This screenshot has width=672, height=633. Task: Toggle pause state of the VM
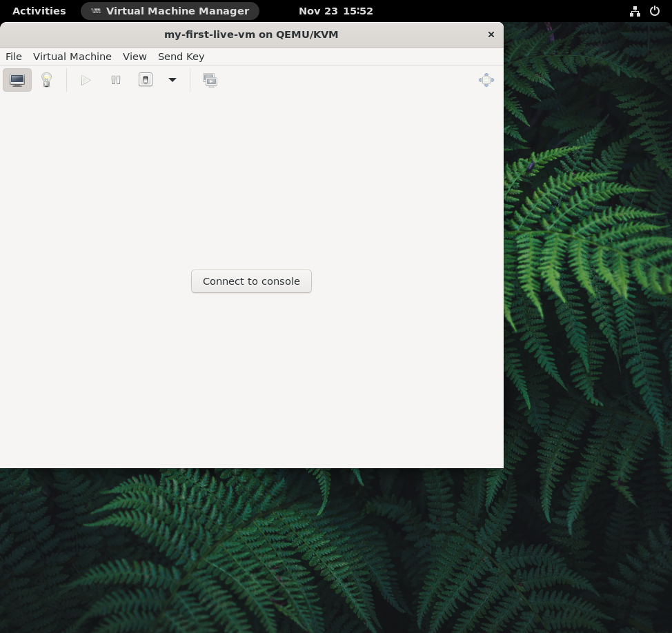(x=116, y=80)
